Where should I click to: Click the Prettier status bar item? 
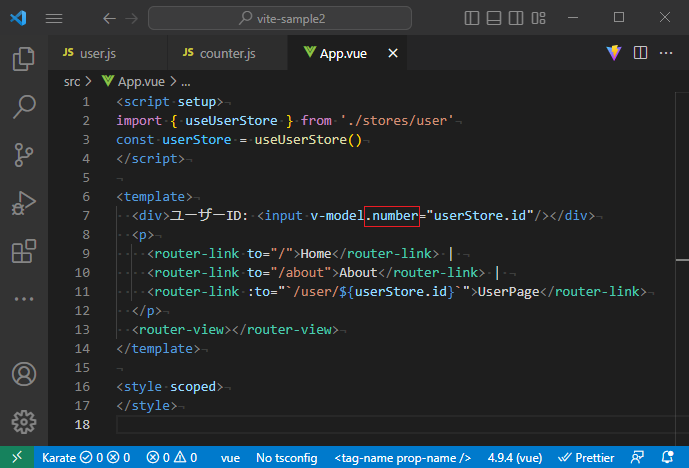tap(586, 458)
